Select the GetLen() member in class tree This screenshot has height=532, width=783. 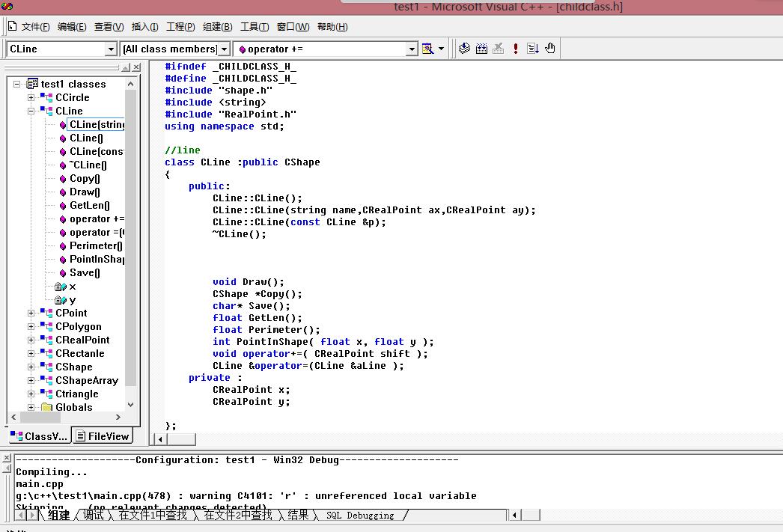[x=89, y=205]
